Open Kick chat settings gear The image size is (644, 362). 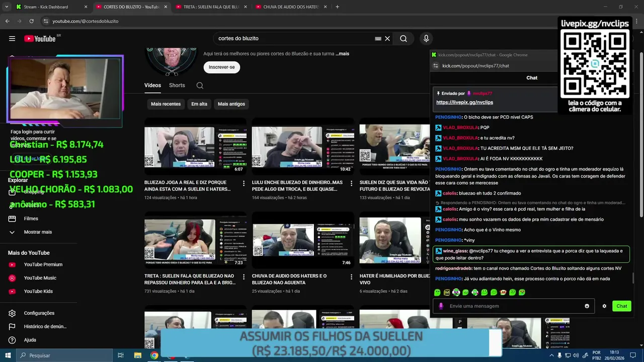pyautogui.click(x=604, y=306)
